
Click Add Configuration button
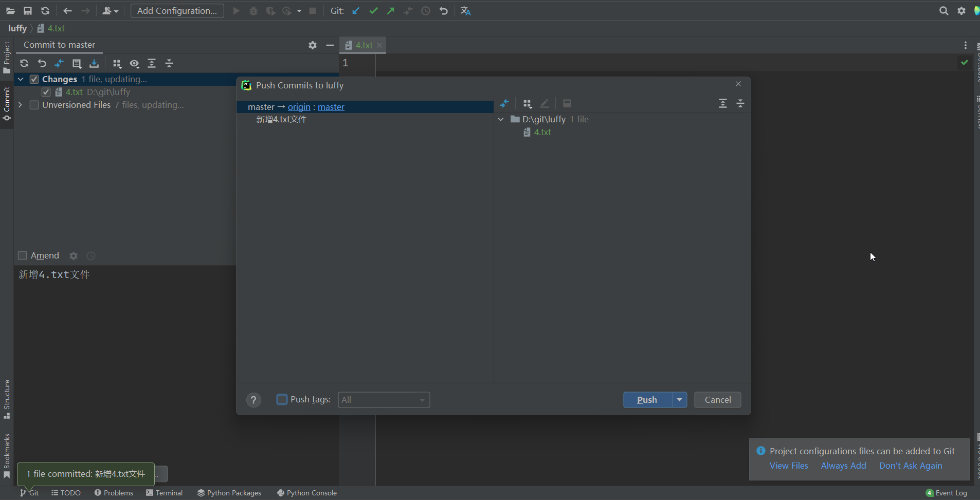click(177, 11)
